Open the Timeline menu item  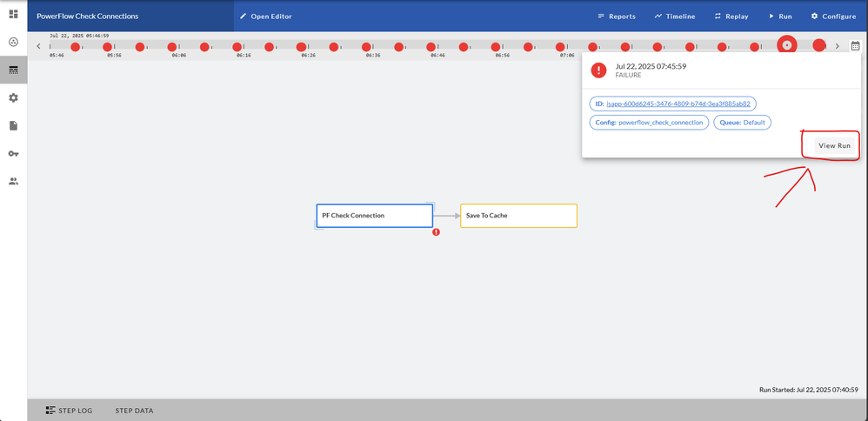click(x=675, y=16)
